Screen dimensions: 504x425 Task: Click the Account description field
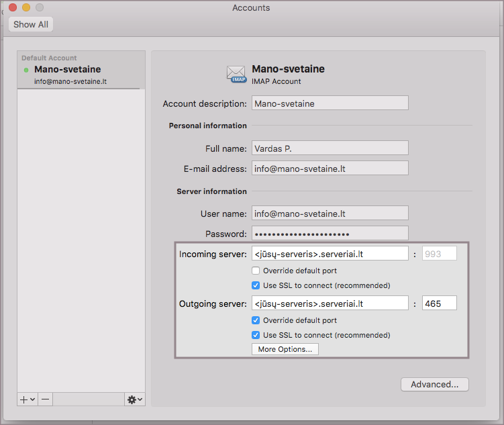(330, 103)
